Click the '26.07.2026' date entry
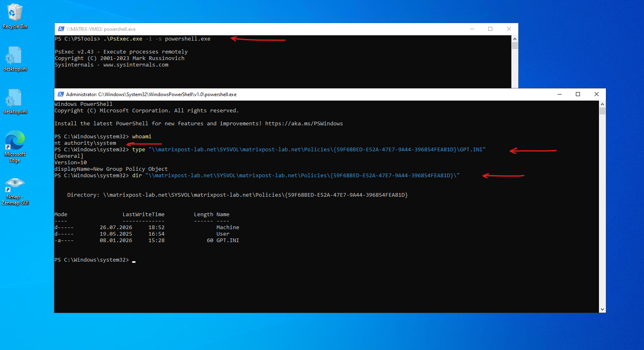 pos(116,228)
